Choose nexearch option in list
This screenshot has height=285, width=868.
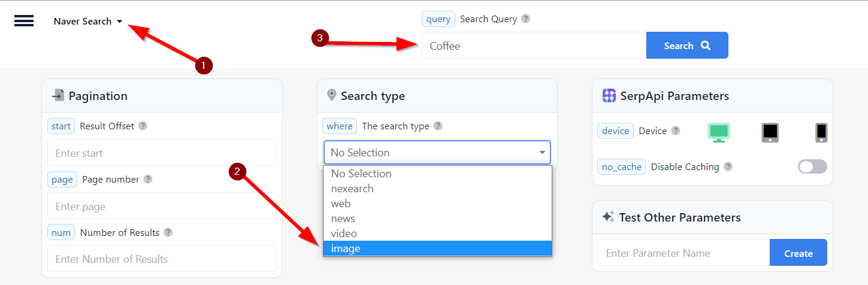tap(437, 189)
